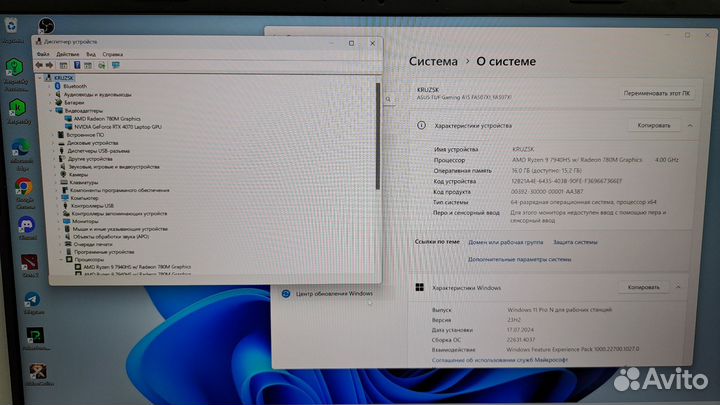
Task: Expand the Аудиовходы и аудиовыходы category
Action: pyautogui.click(x=51, y=94)
